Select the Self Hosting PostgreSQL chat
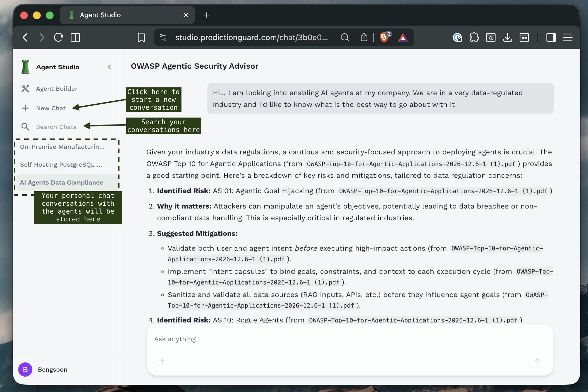The height and width of the screenshot is (392, 588). point(61,164)
